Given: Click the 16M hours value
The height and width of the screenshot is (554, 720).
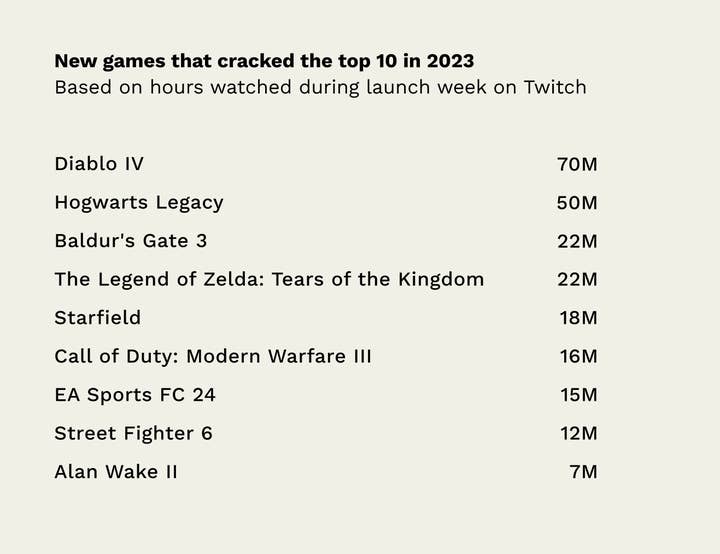Looking at the screenshot, I should pos(578,356).
